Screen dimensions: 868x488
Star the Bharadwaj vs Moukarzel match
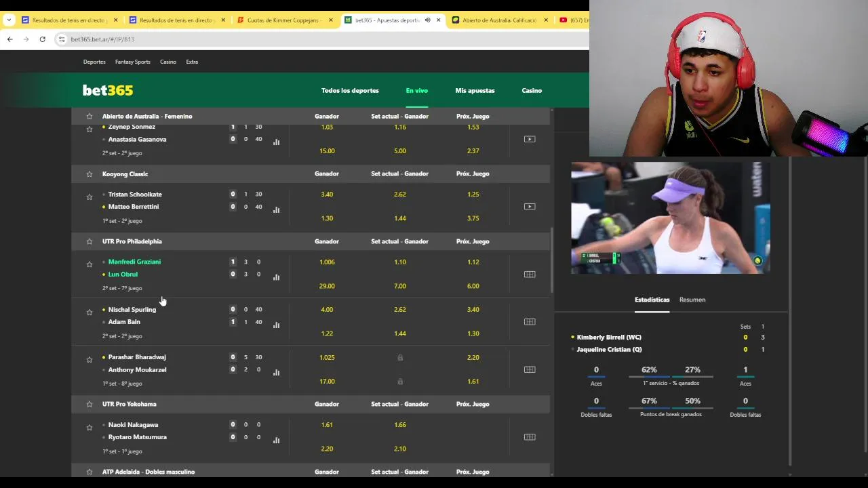click(x=89, y=360)
